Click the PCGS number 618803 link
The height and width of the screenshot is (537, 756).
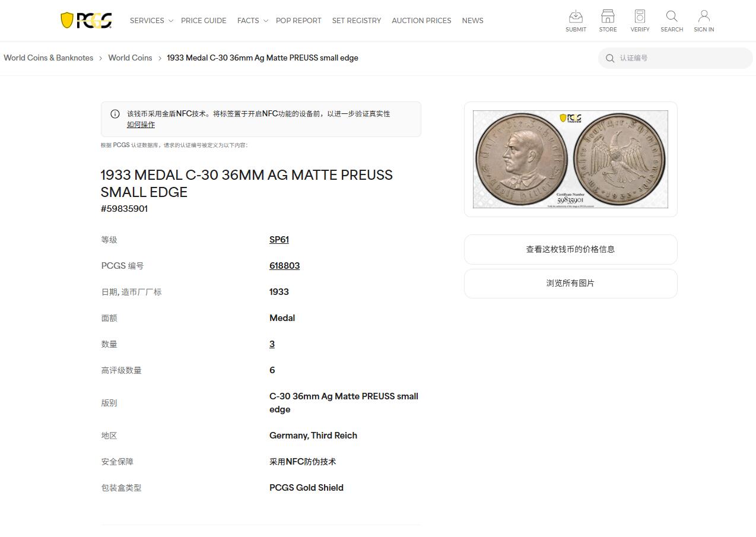tap(284, 265)
